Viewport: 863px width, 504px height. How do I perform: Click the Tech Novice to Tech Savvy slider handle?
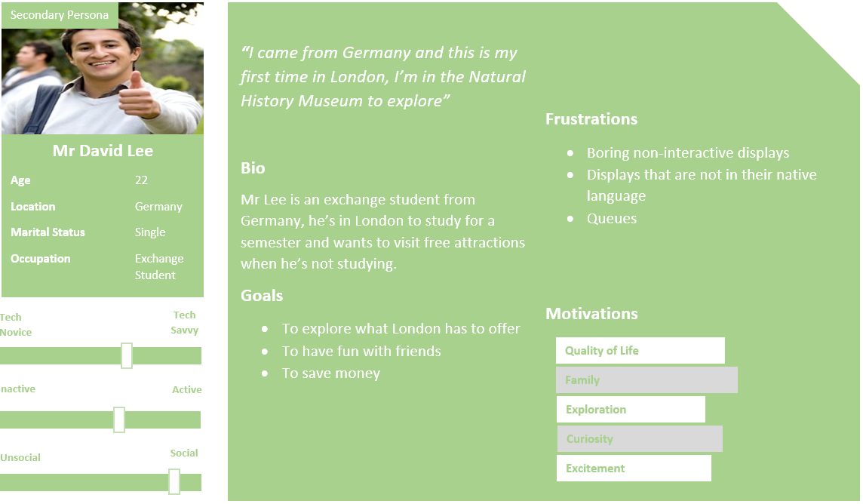coord(127,355)
